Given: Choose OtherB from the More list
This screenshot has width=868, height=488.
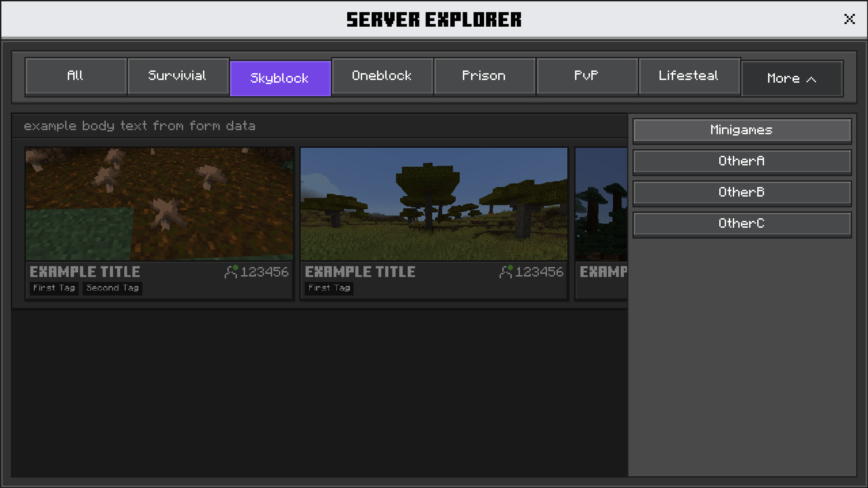Looking at the screenshot, I should coord(742,193).
